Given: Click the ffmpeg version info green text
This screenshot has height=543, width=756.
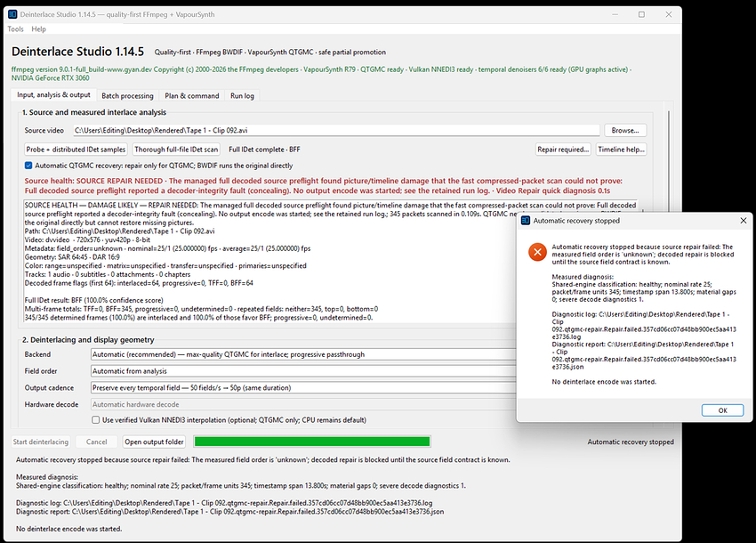Looking at the screenshot, I should [322, 74].
